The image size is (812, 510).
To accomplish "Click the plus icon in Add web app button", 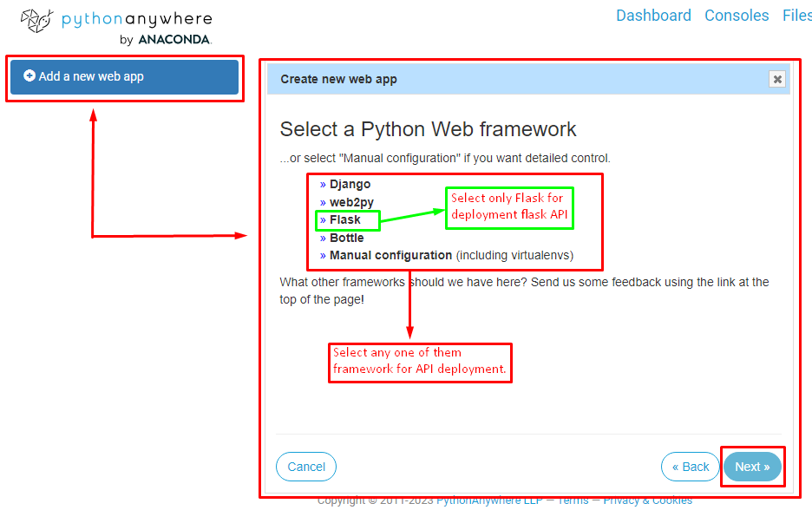I will coord(29,75).
